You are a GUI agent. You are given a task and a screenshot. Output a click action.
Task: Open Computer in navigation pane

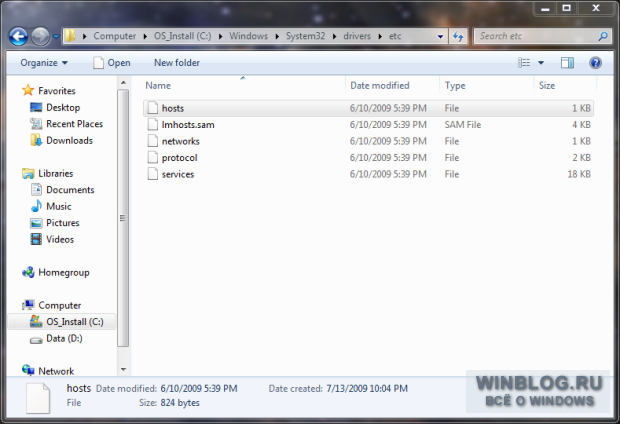click(52, 305)
